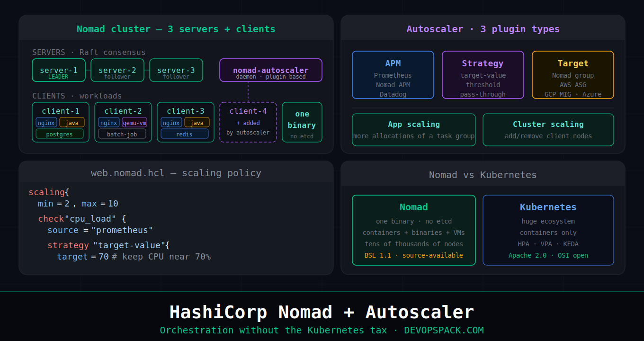The image size is (644, 341).
Task: Click the Nomad comparison card title
Action: (x=414, y=207)
